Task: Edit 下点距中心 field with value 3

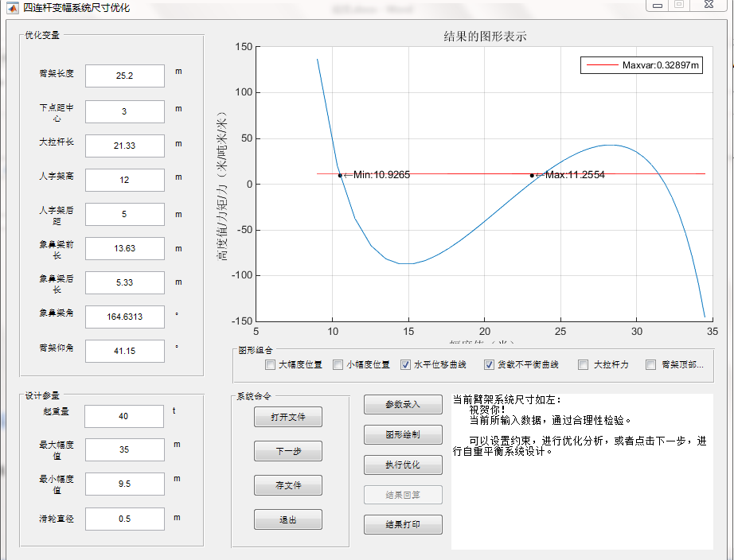Action: pyautogui.click(x=125, y=112)
